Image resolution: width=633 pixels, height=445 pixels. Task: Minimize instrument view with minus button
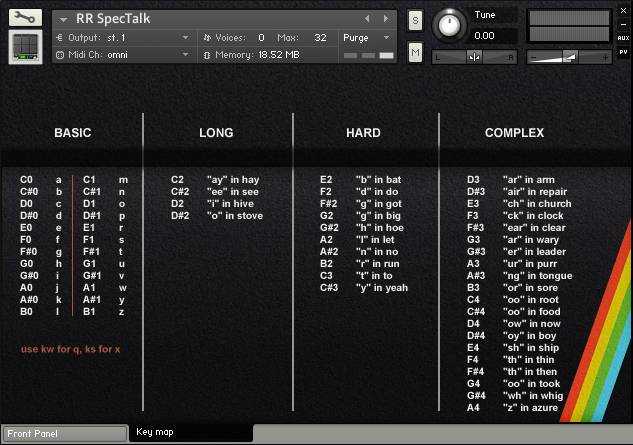coord(623,25)
